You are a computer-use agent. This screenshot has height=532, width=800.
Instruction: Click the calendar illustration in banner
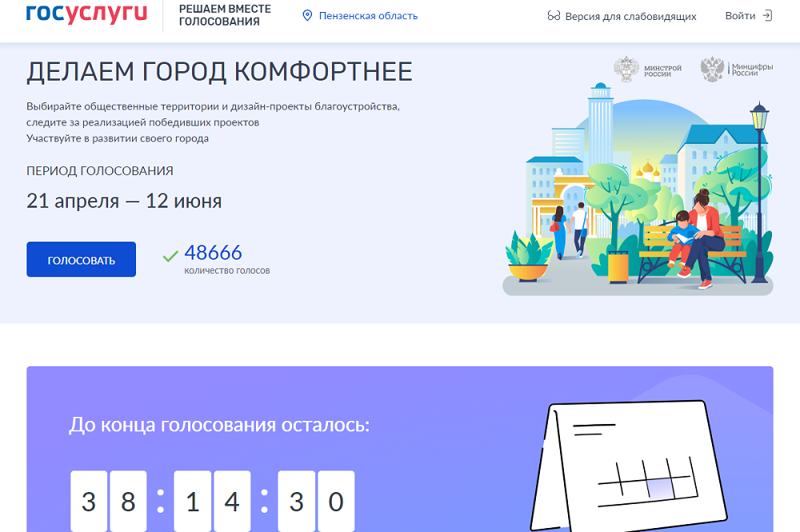[630, 465]
